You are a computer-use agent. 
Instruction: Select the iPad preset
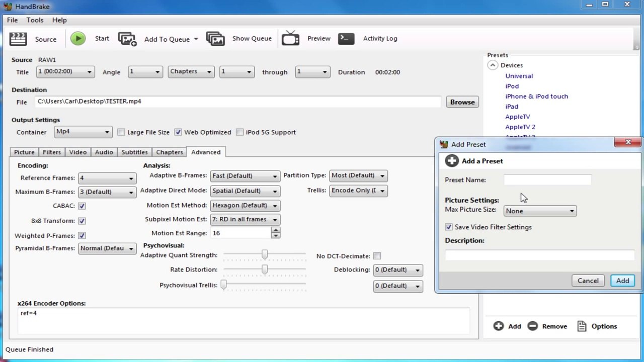click(512, 107)
